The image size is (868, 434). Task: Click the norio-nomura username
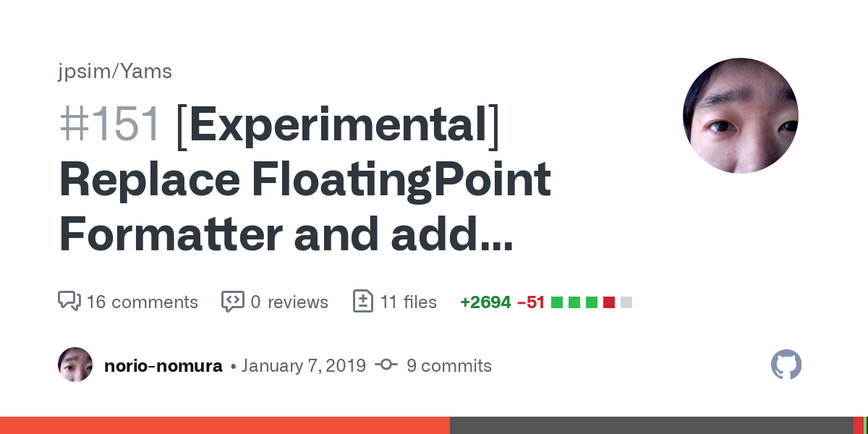coord(163,366)
